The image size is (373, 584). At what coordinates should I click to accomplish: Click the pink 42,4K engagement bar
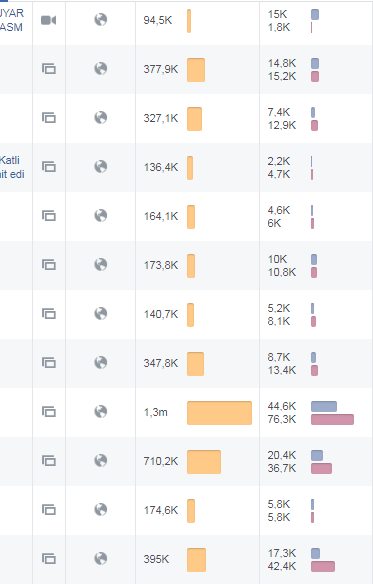point(323,566)
